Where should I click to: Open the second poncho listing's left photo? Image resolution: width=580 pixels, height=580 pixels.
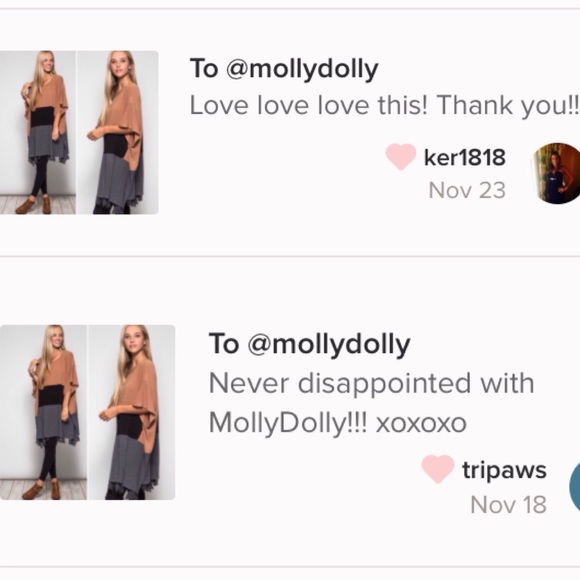point(43,412)
